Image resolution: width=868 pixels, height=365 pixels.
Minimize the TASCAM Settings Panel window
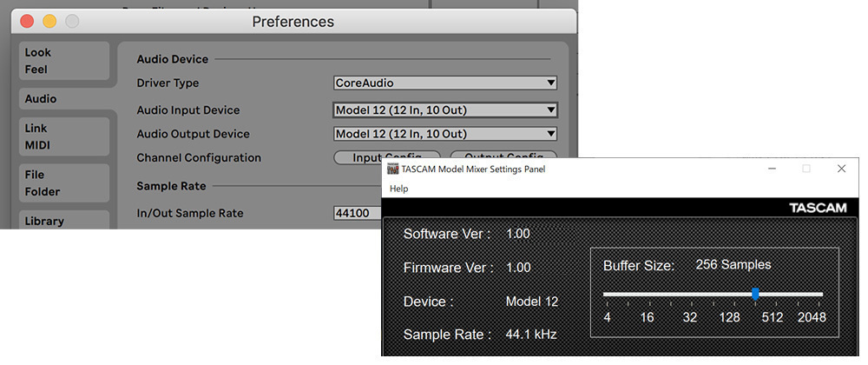point(772,169)
